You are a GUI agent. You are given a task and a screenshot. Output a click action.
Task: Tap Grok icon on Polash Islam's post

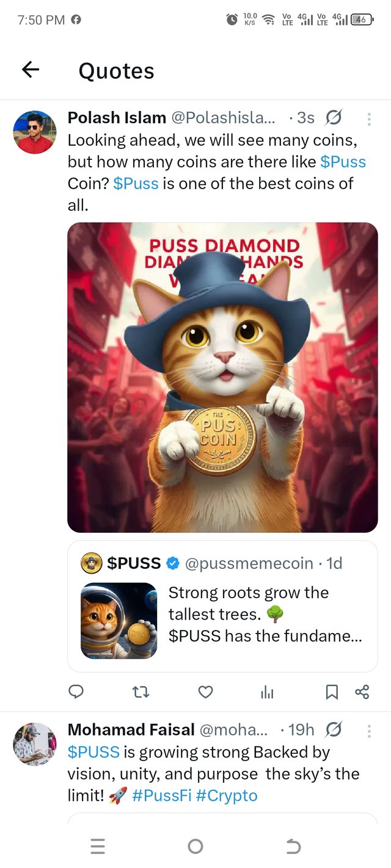pos(334,117)
